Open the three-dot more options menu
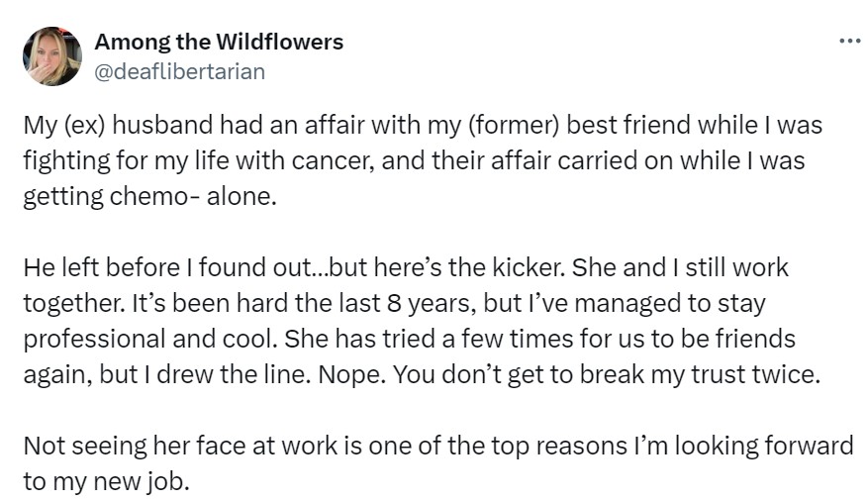The height and width of the screenshot is (502, 868). [848, 41]
